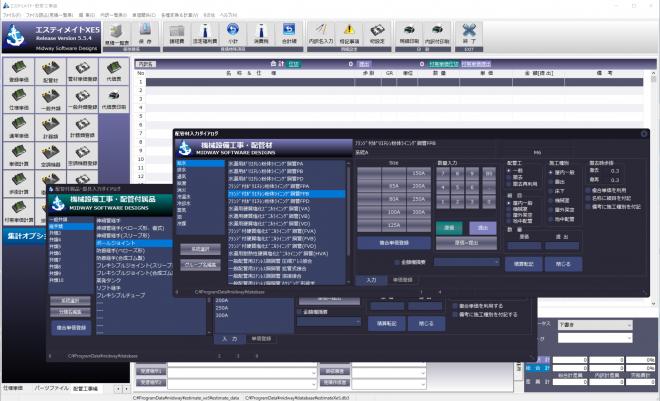The width and height of the screenshot is (660, 401).
Task: Open the empty dropdown below 下書き
Action: pos(595,338)
